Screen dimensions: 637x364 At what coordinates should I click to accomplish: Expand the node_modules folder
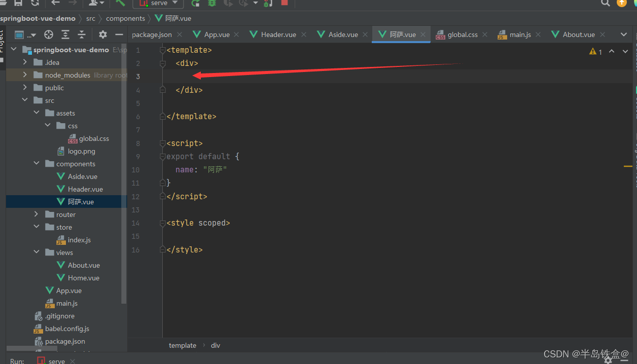pos(25,75)
